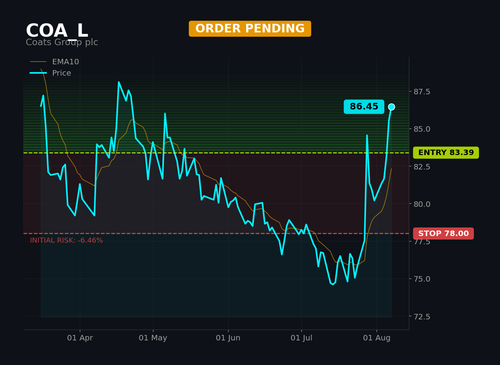The height and width of the screenshot is (365, 500).
Task: Click the COA_L ticker title
Action: (x=57, y=31)
